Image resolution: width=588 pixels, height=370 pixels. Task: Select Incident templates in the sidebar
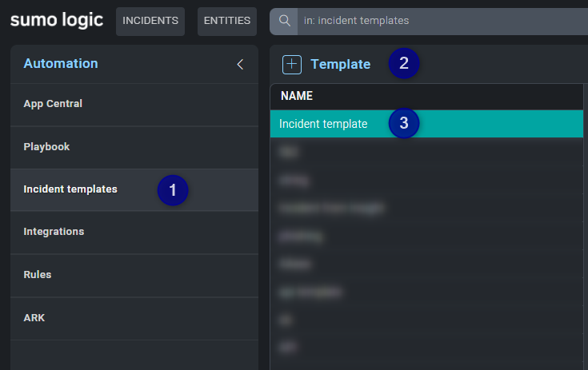click(x=70, y=189)
